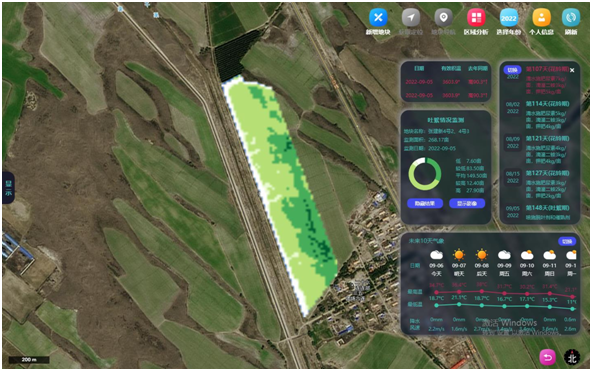Click the blue 新增地块 add-plot icon

coord(378,17)
